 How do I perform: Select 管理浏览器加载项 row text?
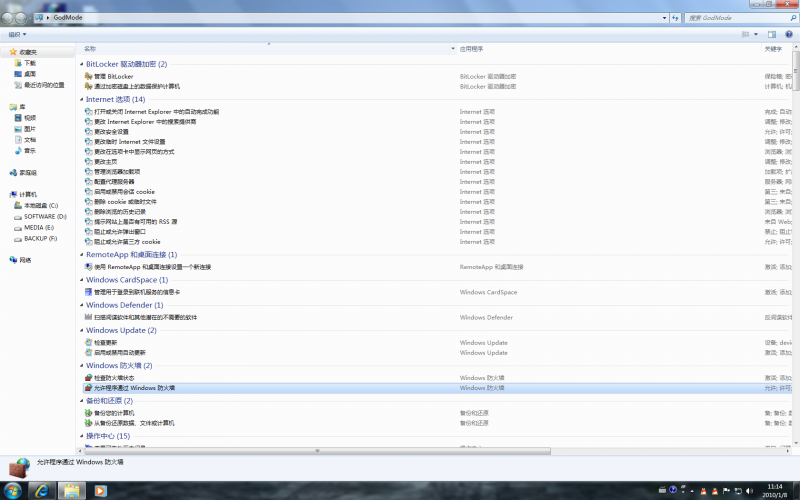[117, 172]
